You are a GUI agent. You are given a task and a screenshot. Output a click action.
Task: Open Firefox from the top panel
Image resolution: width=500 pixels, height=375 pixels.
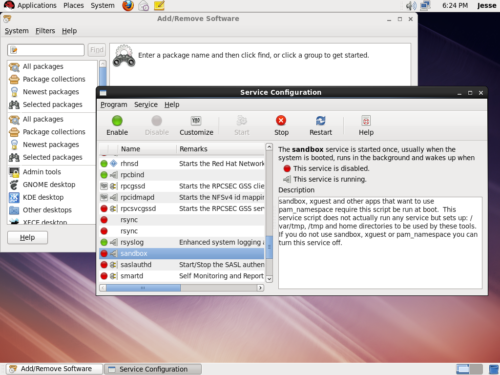point(128,6)
